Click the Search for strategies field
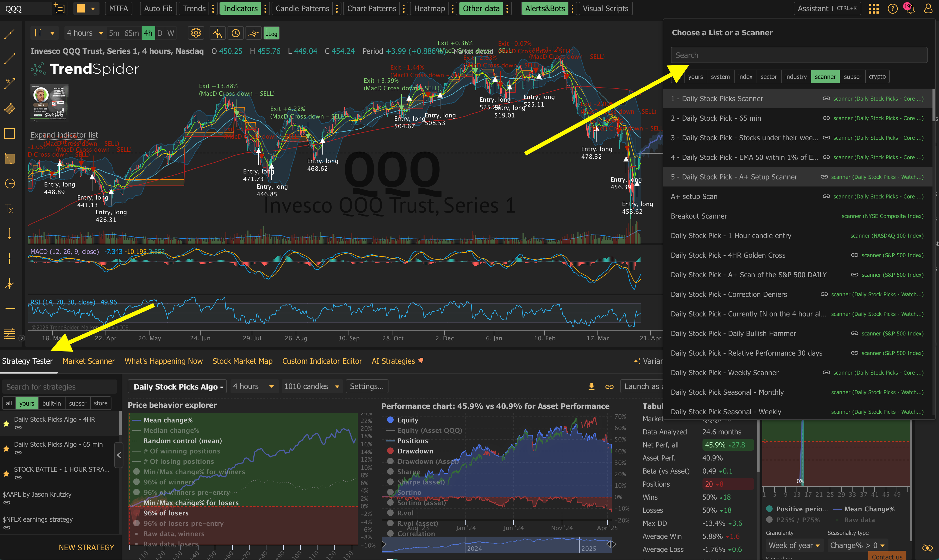 (x=60, y=387)
